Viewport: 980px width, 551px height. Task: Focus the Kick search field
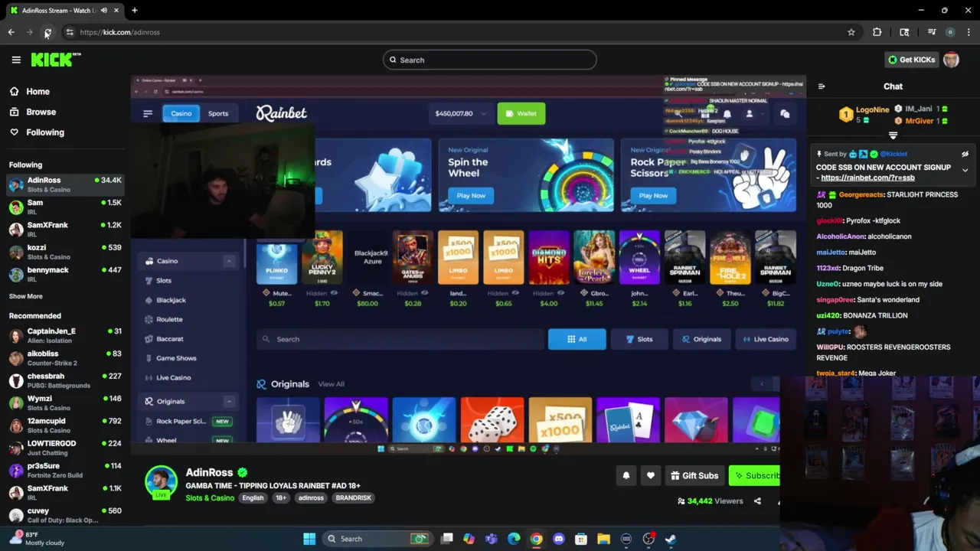pyautogui.click(x=490, y=60)
